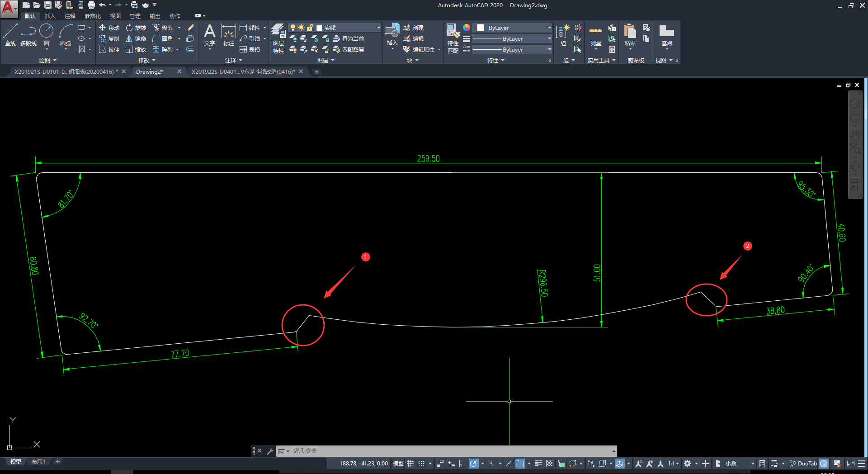
Task: Click the 圆角 (Fillet) tool
Action: pos(162,38)
